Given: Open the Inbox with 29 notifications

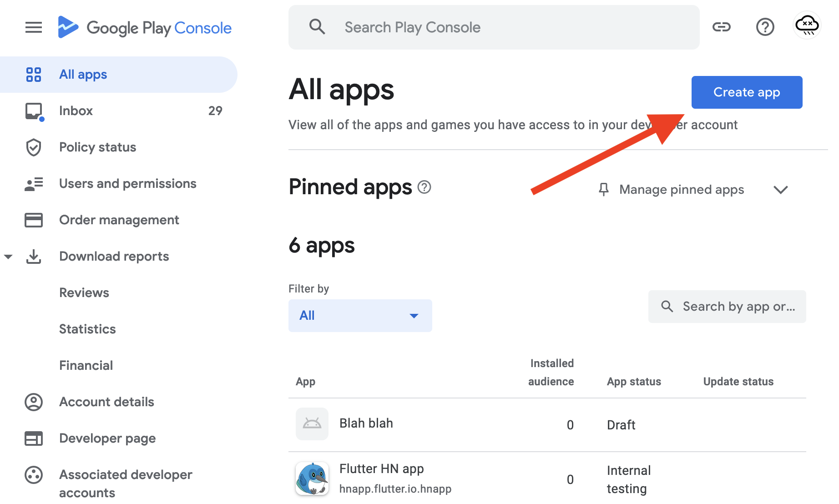Looking at the screenshot, I should (x=76, y=111).
